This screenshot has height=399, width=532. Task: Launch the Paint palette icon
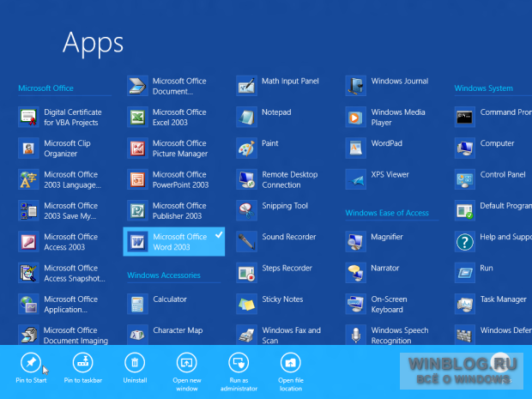click(246, 148)
